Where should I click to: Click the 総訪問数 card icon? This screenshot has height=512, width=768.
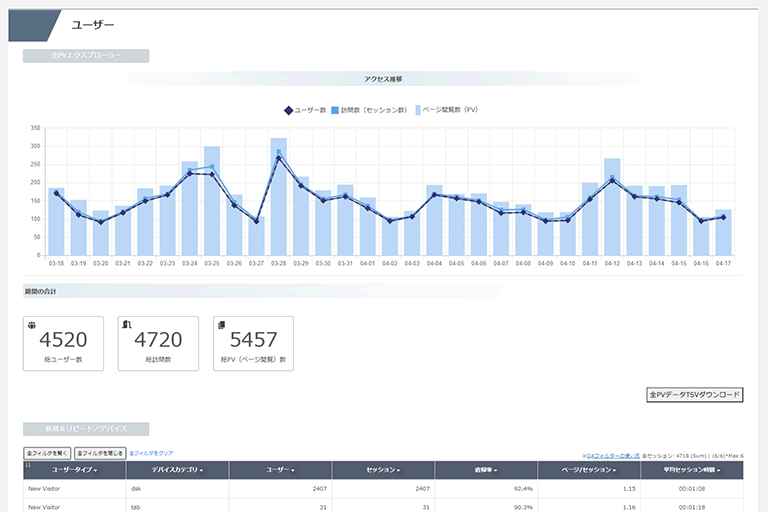coord(127,324)
